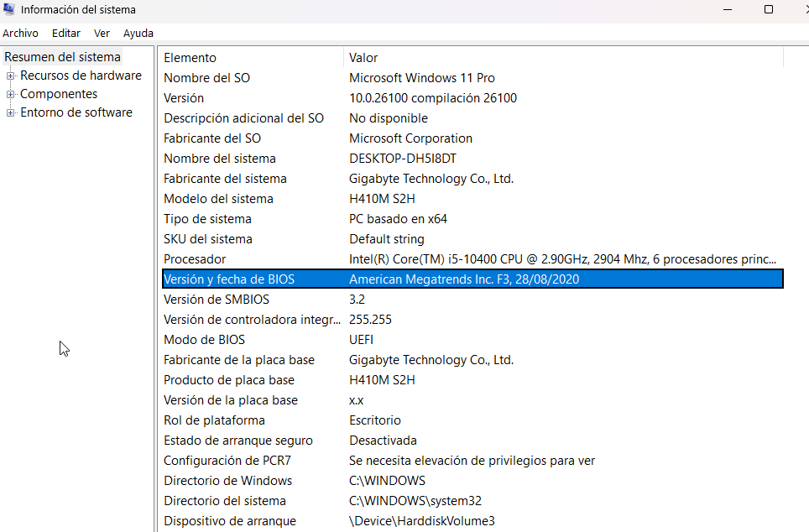Viewport: 809px width, 532px height.
Task: Select the Versión y fecha de BIOS row
Action: tap(229, 279)
